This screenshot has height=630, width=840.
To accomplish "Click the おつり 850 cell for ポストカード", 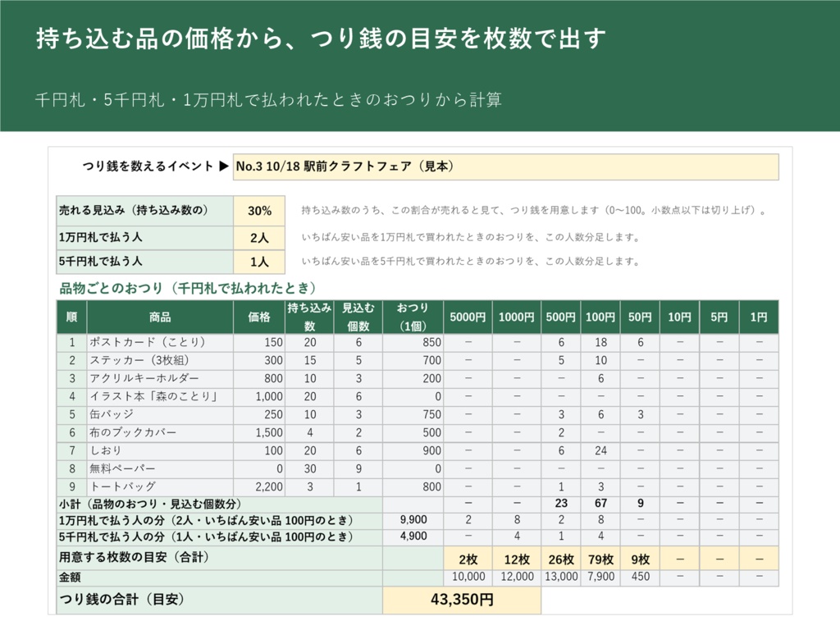I will pyautogui.click(x=413, y=342).
